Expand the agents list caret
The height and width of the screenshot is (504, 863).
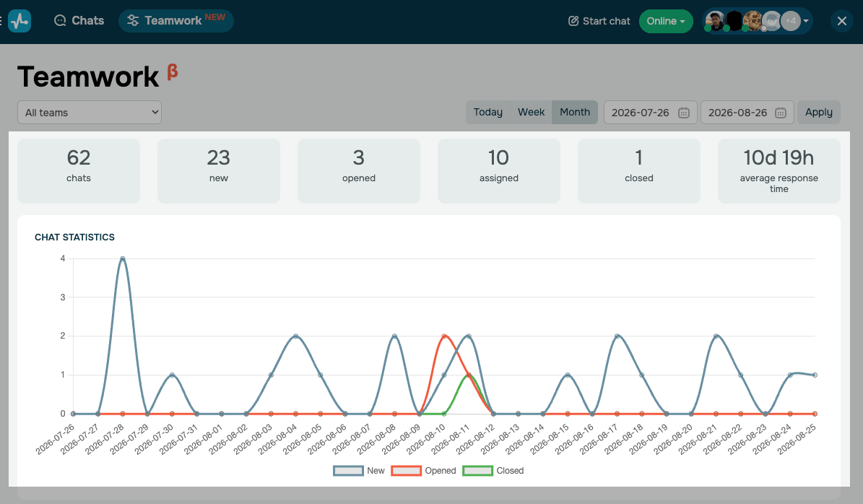tap(806, 21)
